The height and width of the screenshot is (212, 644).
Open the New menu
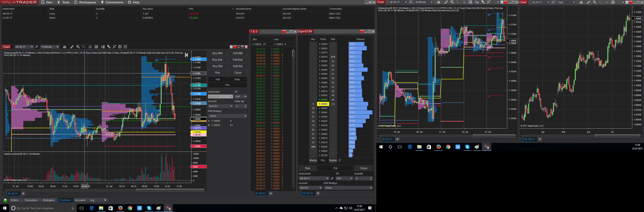[x=47, y=2]
